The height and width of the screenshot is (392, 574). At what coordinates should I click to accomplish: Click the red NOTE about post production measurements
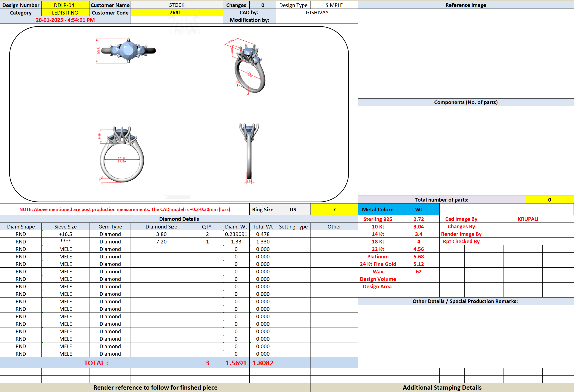tap(125, 209)
